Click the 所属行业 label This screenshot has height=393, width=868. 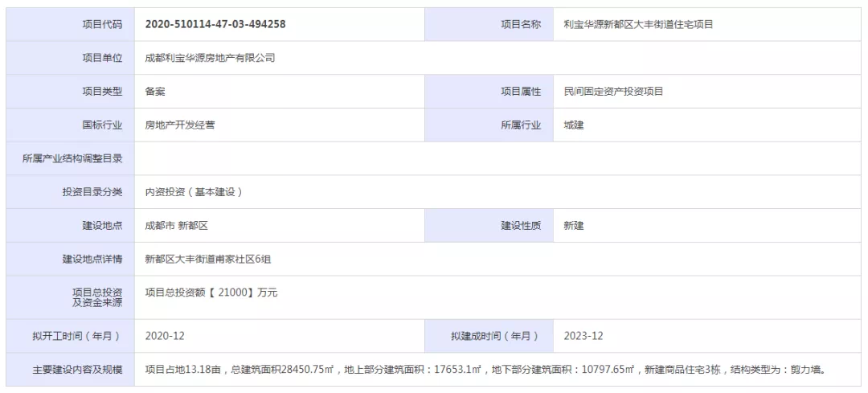click(x=521, y=125)
